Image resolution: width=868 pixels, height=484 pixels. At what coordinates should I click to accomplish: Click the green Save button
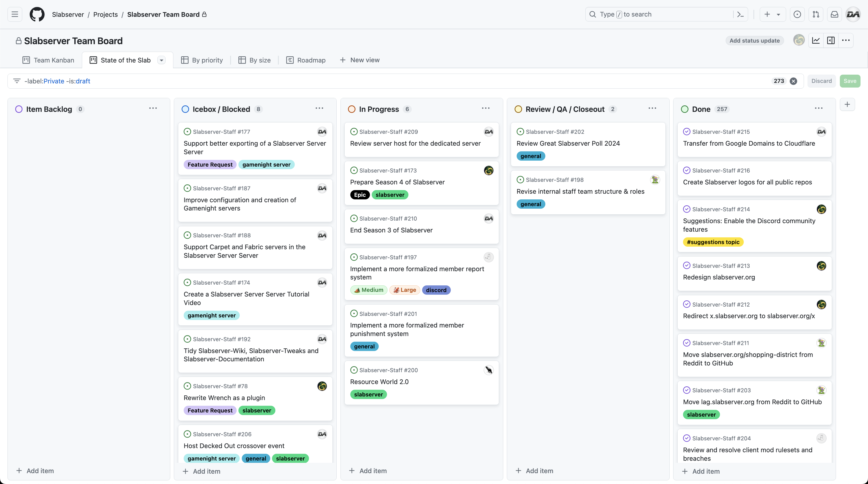[850, 81]
